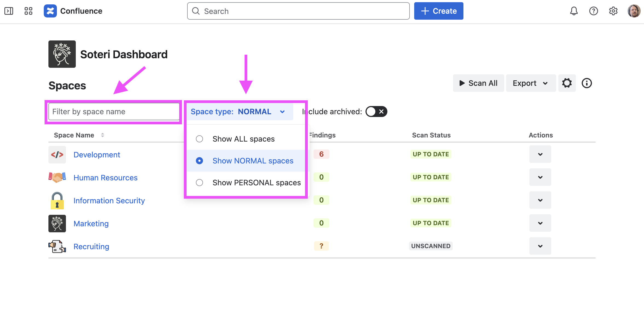Screen dimensions: 644x311
Task: Open the app switcher grid icon
Action: pos(28,11)
